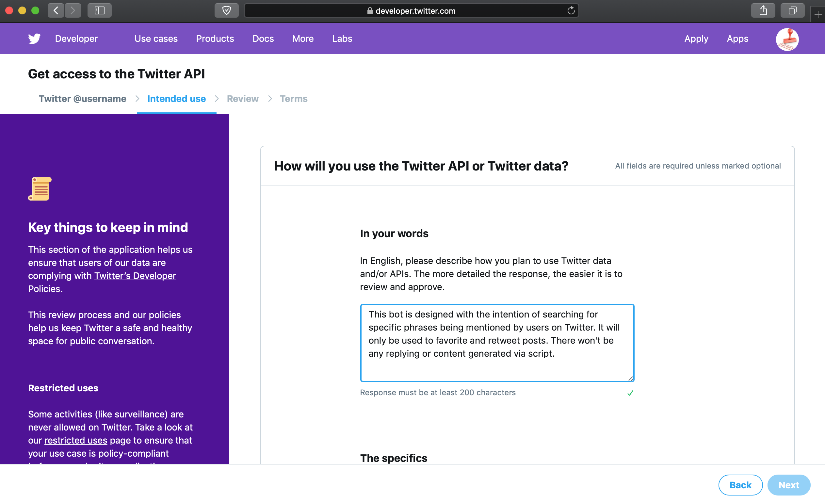Open the Products menu
825x504 pixels.
pos(215,39)
